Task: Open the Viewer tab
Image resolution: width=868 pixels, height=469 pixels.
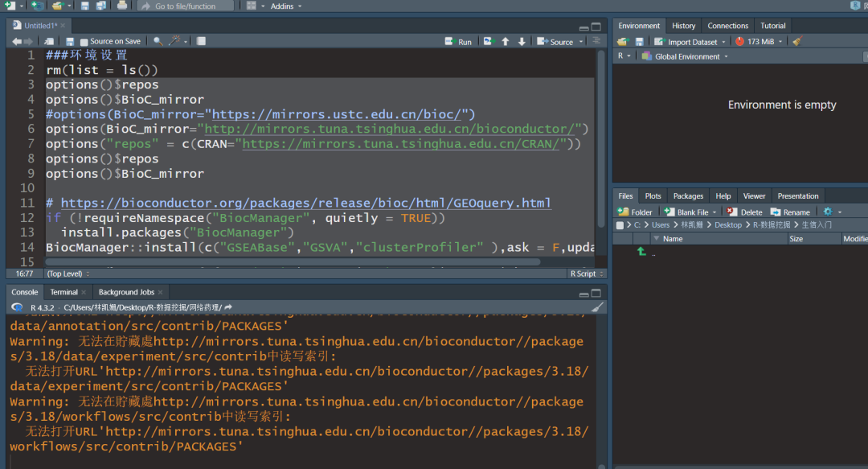Action: point(754,196)
